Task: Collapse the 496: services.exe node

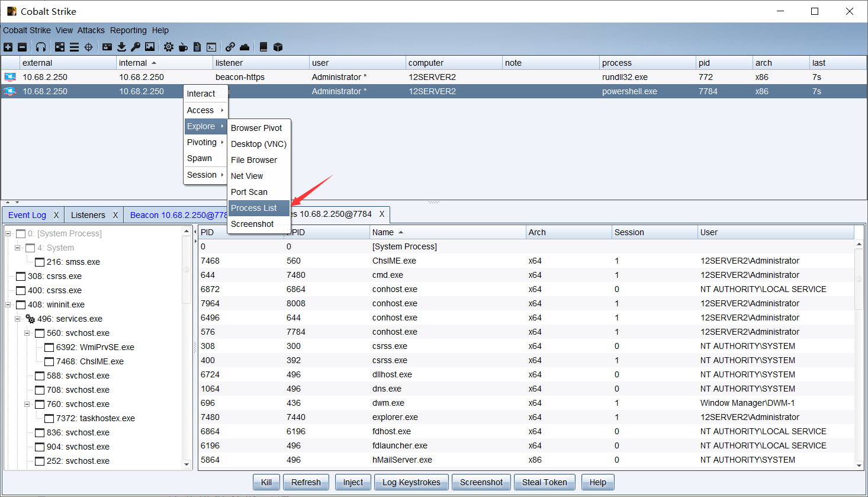Action: point(18,319)
